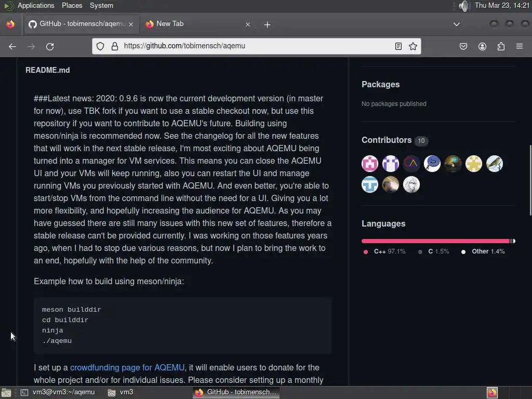Open Firefox application hamburger menu
The image size is (532, 399).
[x=520, y=46]
